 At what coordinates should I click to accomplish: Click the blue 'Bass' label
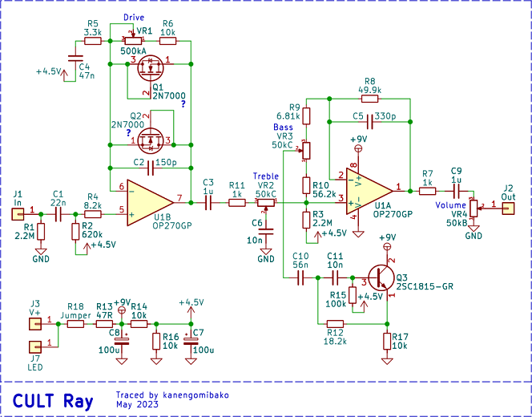[x=283, y=127]
